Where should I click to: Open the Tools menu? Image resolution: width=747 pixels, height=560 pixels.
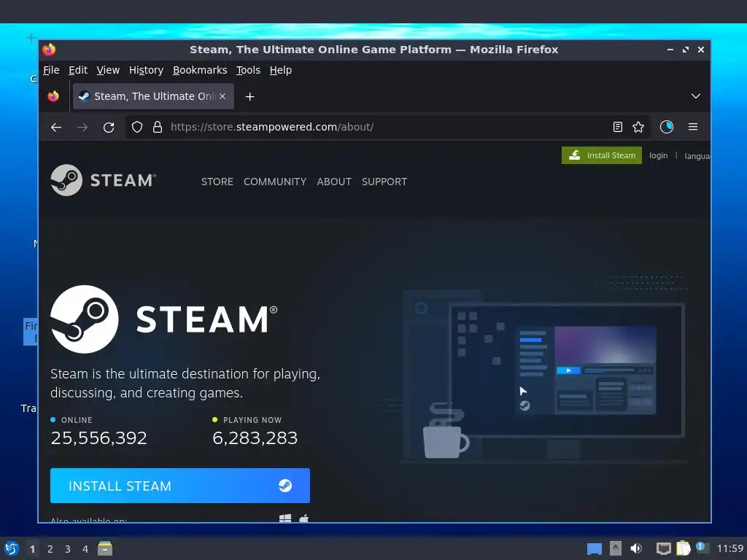point(248,70)
